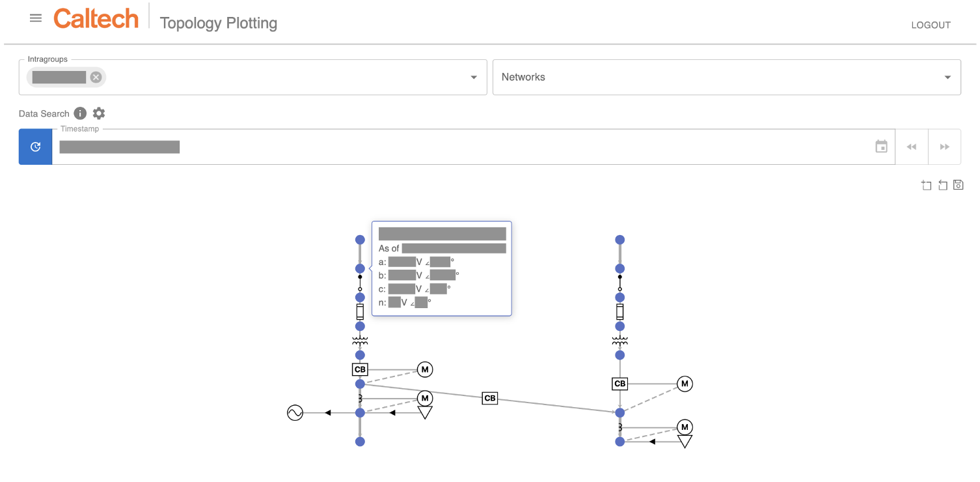Click the AC generator source symbol

click(295, 412)
